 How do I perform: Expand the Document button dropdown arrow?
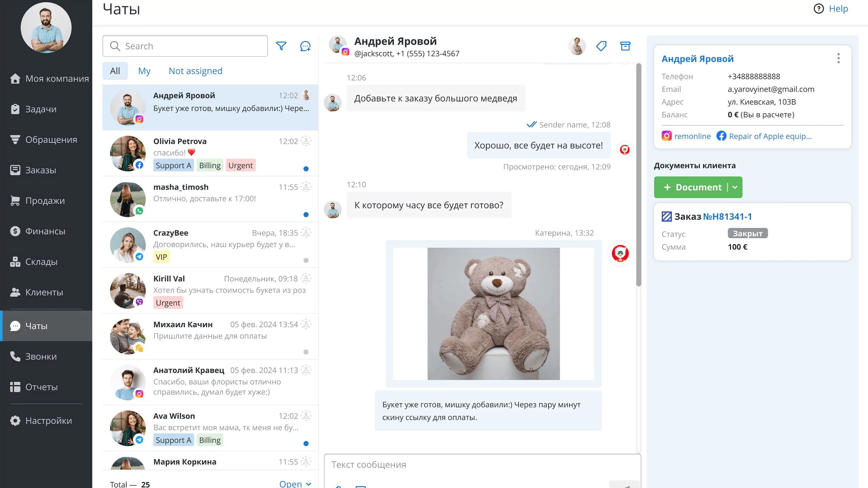[x=735, y=187]
